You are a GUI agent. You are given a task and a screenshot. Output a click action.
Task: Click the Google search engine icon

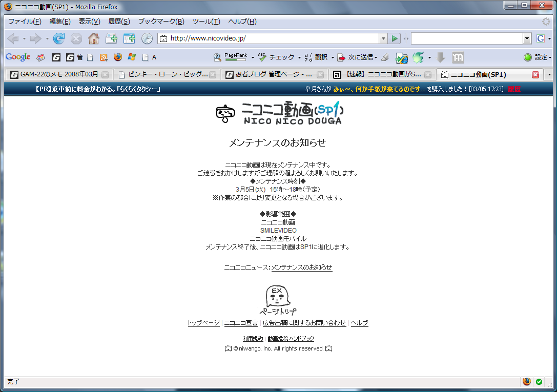(x=541, y=38)
